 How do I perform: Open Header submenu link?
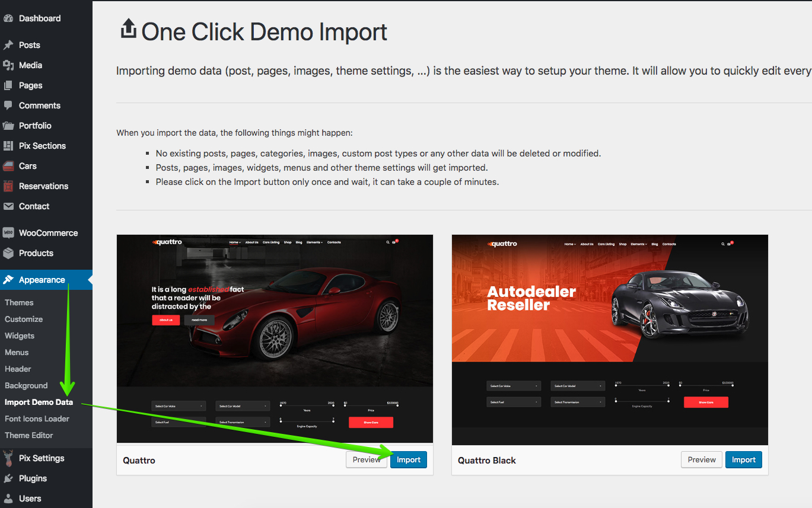pos(18,369)
